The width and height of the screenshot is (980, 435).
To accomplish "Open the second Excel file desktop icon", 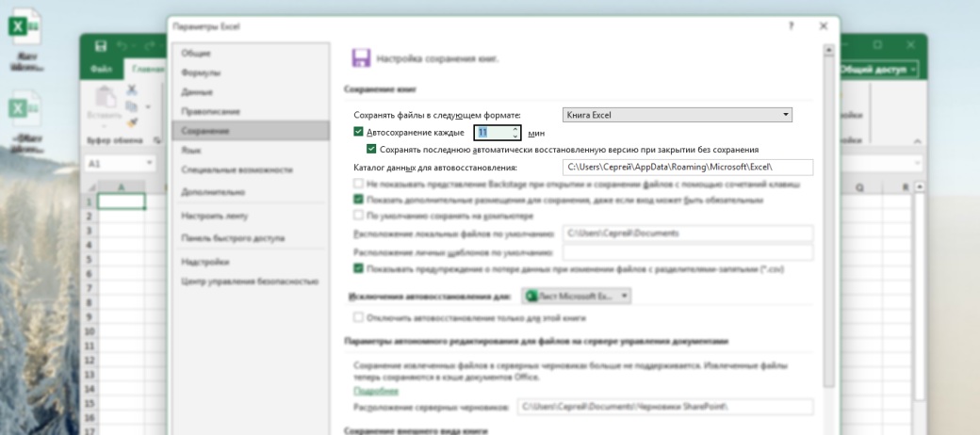I will click(x=24, y=108).
